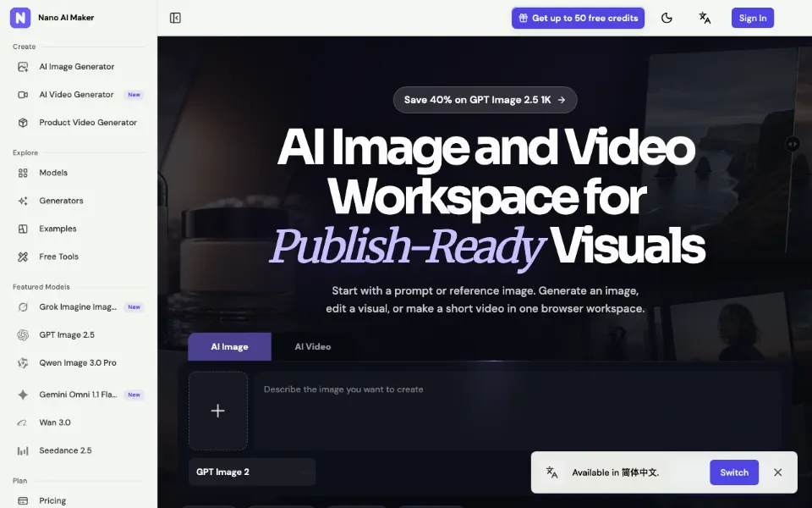812x508 pixels.
Task: Click the AI Video Generator camera icon
Action: (23, 95)
